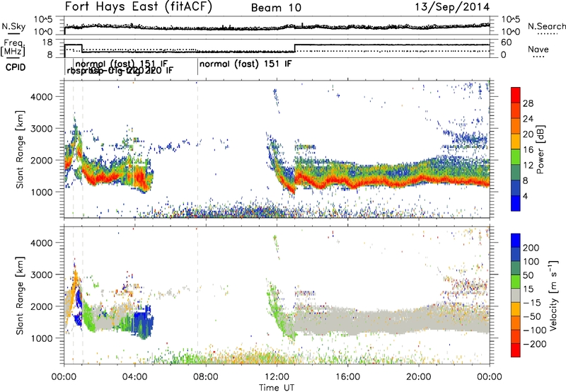
Task: Click the 'N.Sky' legend label
Action: point(13,26)
